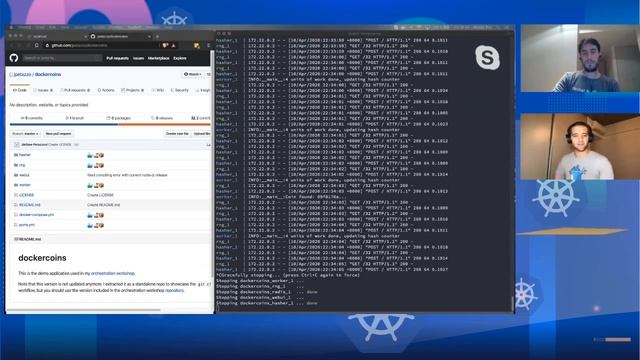View the commits count link

point(32,118)
